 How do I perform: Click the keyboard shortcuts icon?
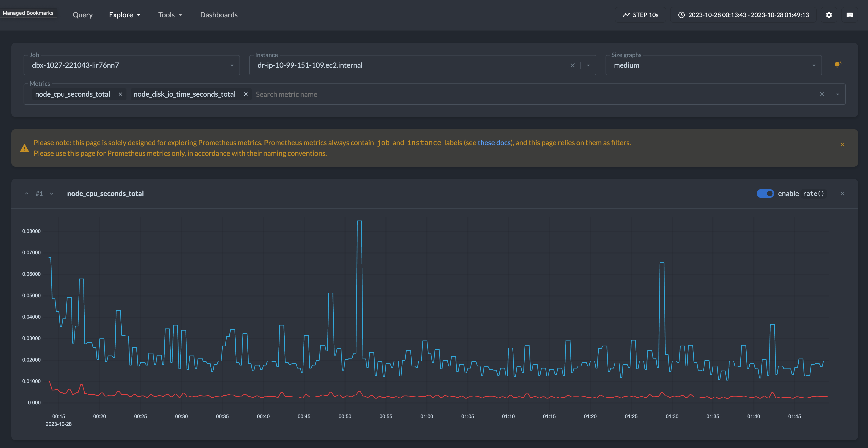pos(850,15)
